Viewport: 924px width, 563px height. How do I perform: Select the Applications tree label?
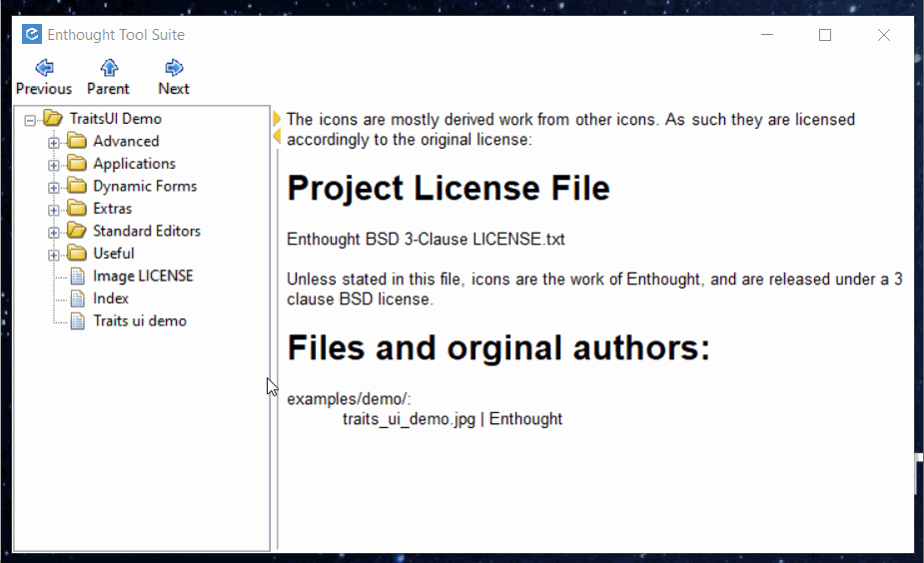[135, 163]
